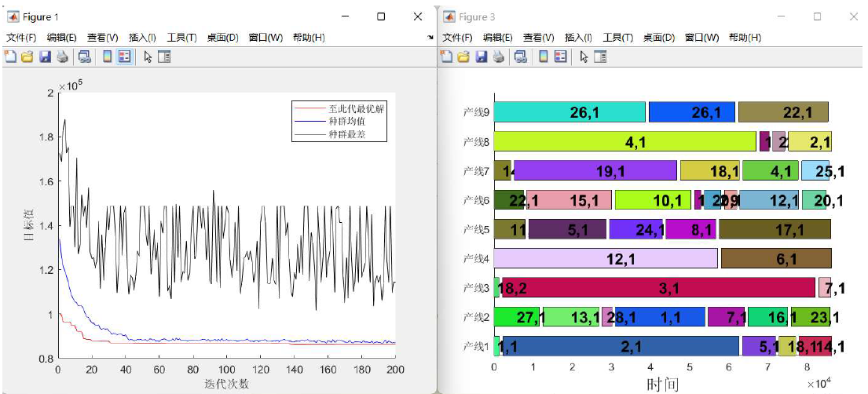This screenshot has height=394, width=868.
Task: Click the MATLAB logo icon of Figure 3 title bar
Action: (449, 17)
